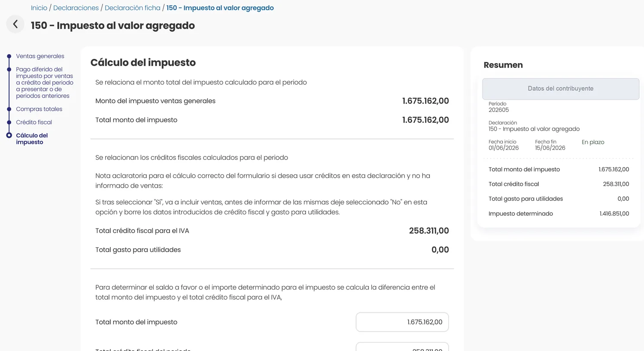
Task: Select Cálculo del impuesto step
Action: [x=32, y=138]
